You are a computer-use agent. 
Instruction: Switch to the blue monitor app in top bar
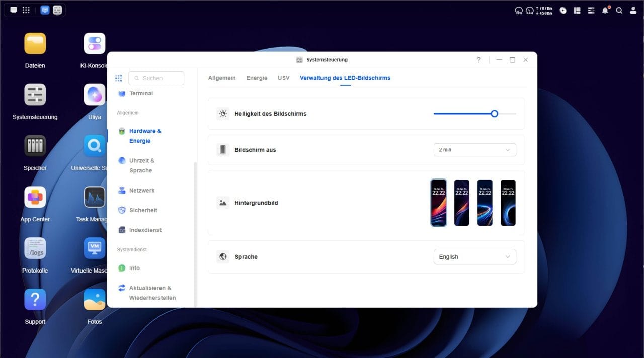(45, 10)
